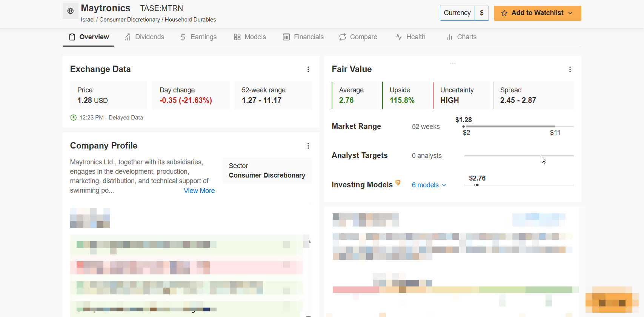Click the Maytronics company name heading

[106, 8]
